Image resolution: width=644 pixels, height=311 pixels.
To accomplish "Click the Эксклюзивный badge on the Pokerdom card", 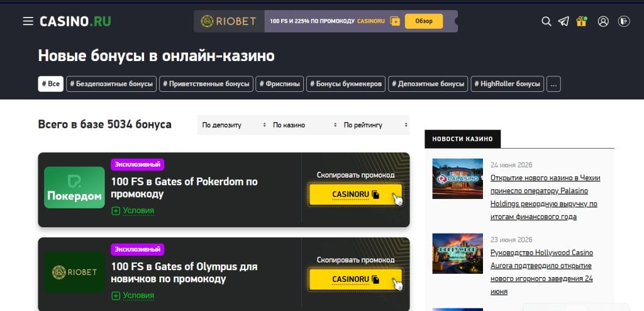I will coord(137,164).
